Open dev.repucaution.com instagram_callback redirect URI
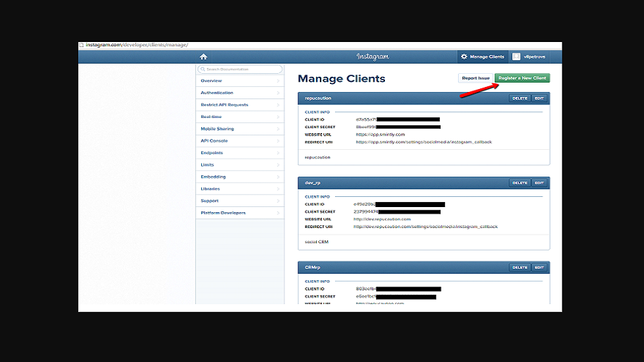 pyautogui.click(x=425, y=227)
